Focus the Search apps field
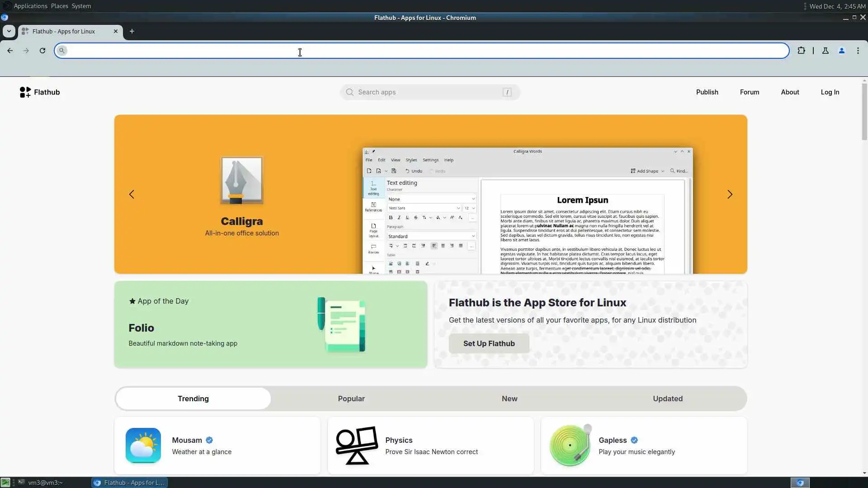868x488 pixels. (429, 92)
